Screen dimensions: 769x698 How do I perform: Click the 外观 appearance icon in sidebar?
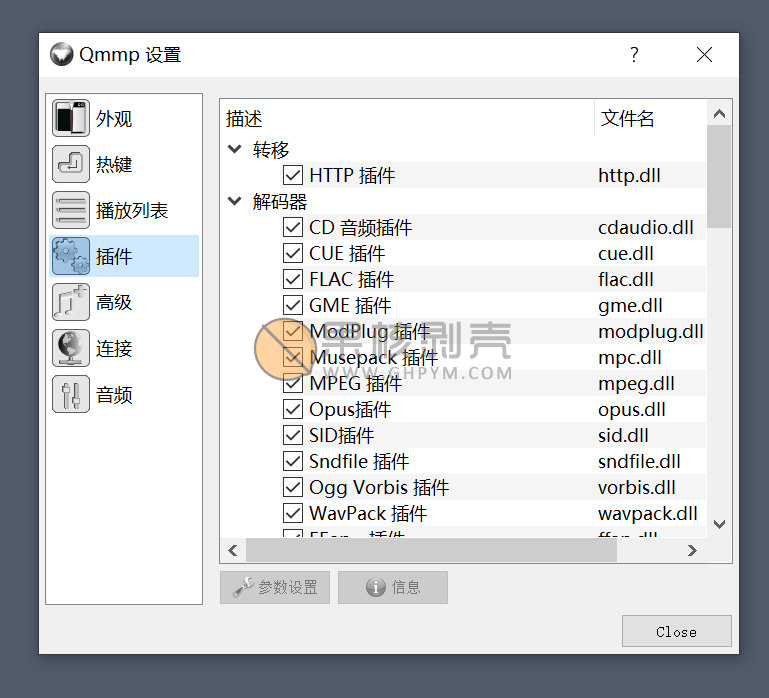pos(71,119)
